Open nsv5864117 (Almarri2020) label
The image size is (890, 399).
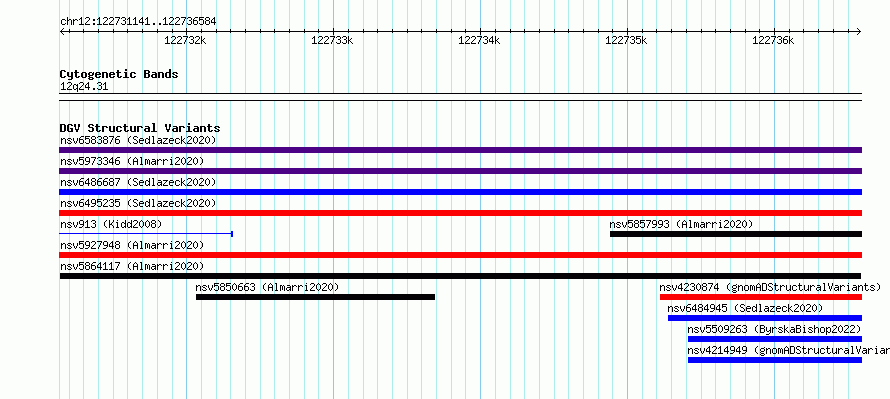pos(132,266)
